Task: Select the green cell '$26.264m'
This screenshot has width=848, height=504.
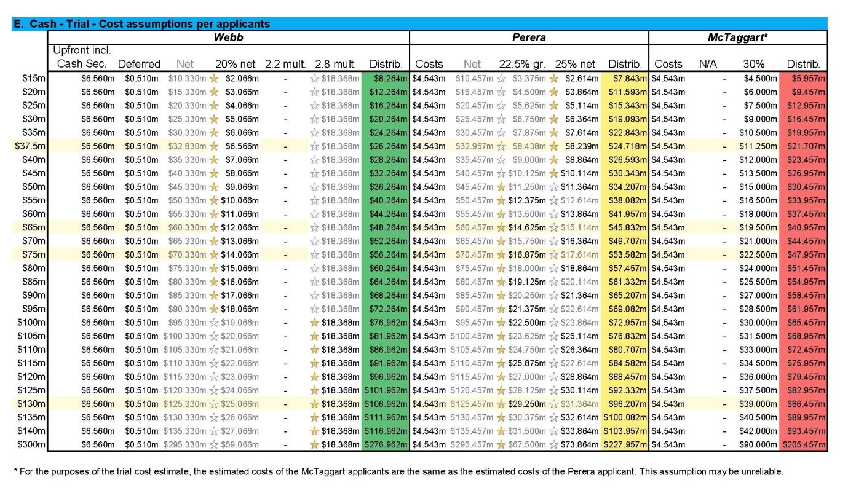Action: coord(386,146)
